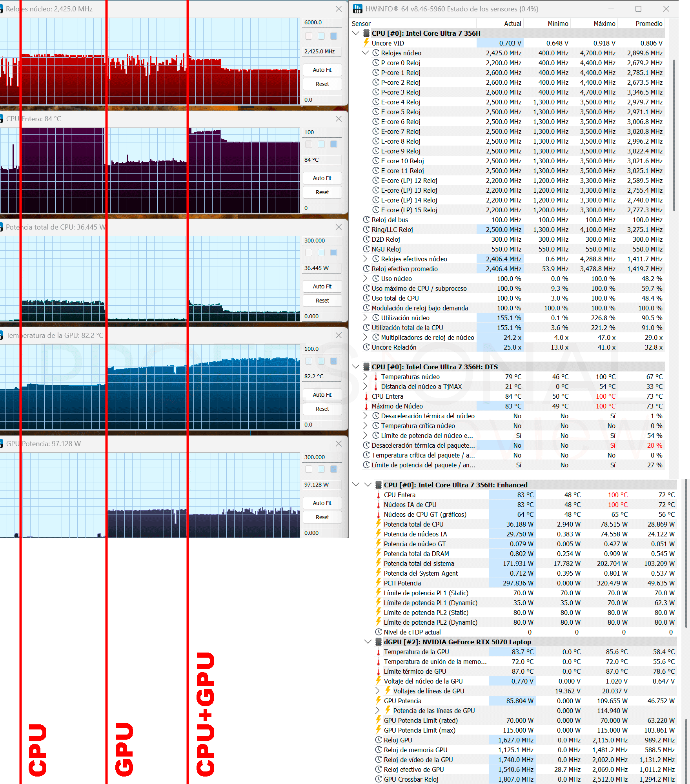Toggle the light-blue checkbox in CPU Entera graph
The width and height of the screenshot is (690, 784).
321,144
